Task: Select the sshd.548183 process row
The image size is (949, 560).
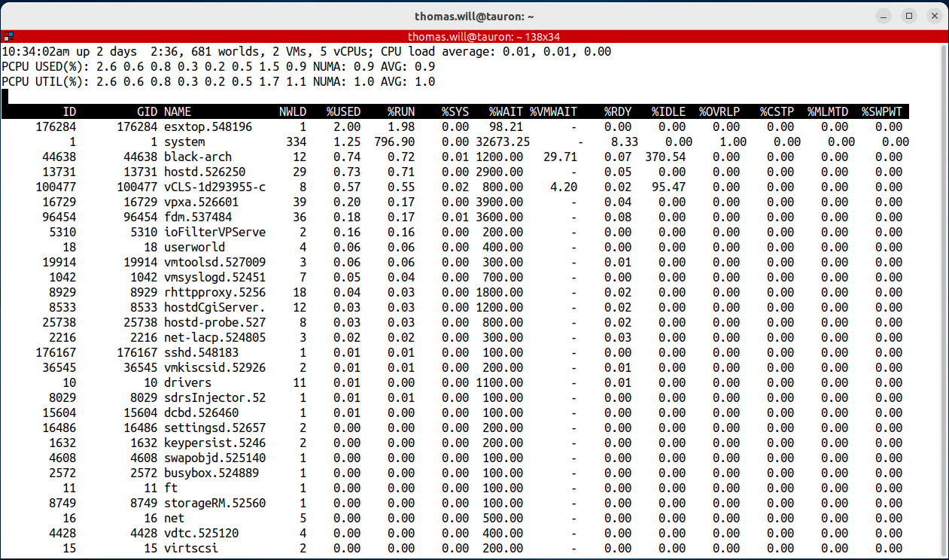Action: pyautogui.click(x=200, y=352)
